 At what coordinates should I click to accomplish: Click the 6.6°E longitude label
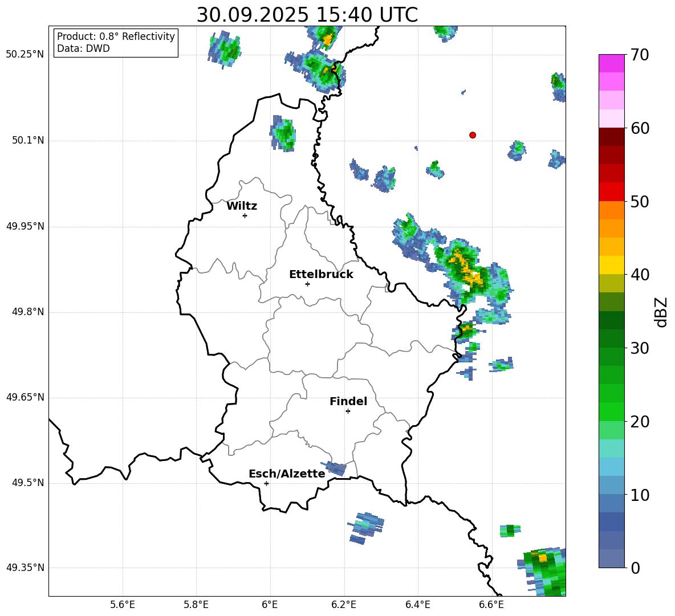pyautogui.click(x=491, y=605)
